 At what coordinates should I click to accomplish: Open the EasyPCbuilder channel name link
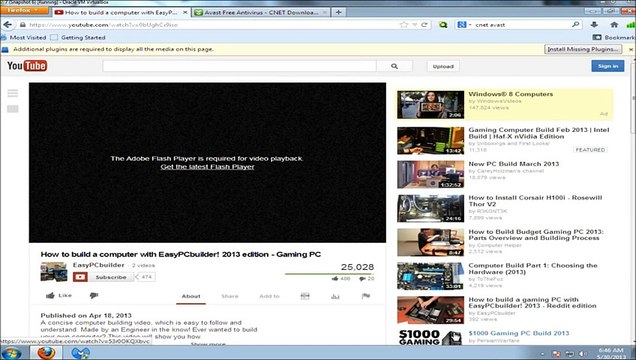pyautogui.click(x=99, y=265)
